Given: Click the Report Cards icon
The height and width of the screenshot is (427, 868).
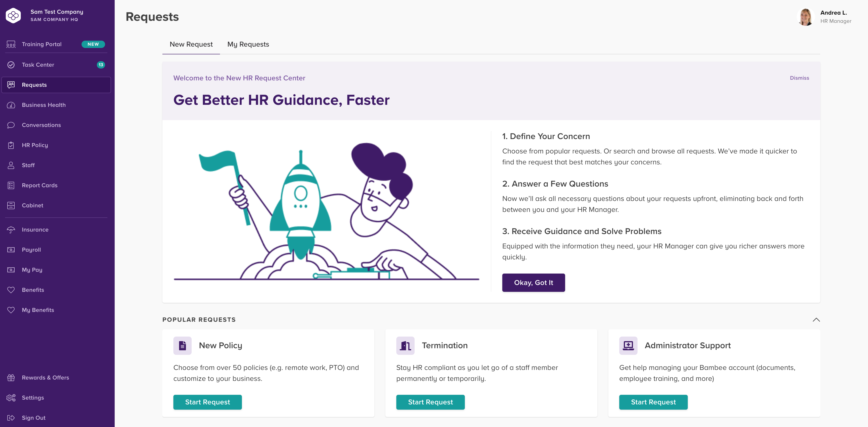Looking at the screenshot, I should (x=11, y=185).
